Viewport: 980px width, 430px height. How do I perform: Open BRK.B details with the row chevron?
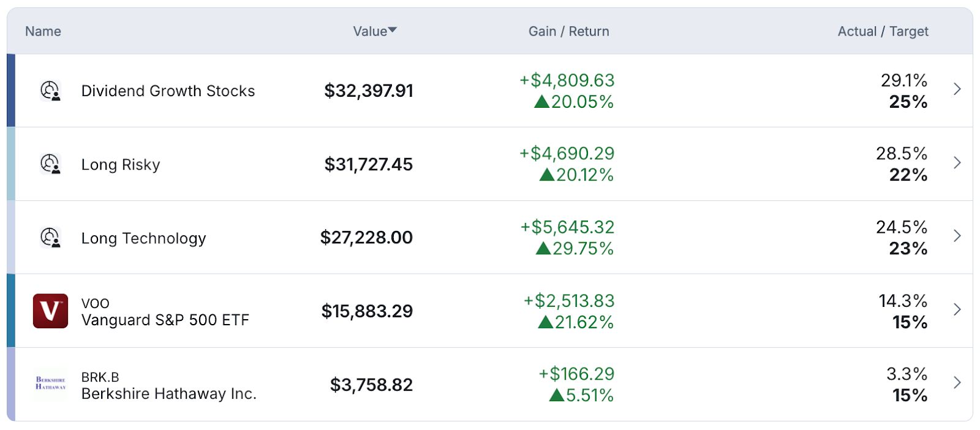(957, 383)
